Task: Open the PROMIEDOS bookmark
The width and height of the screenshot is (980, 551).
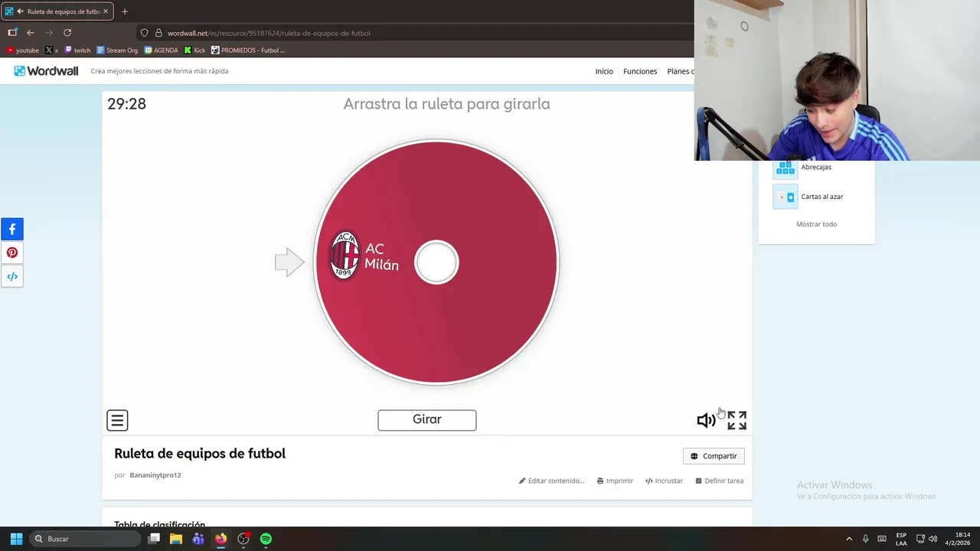Action: tap(248, 51)
